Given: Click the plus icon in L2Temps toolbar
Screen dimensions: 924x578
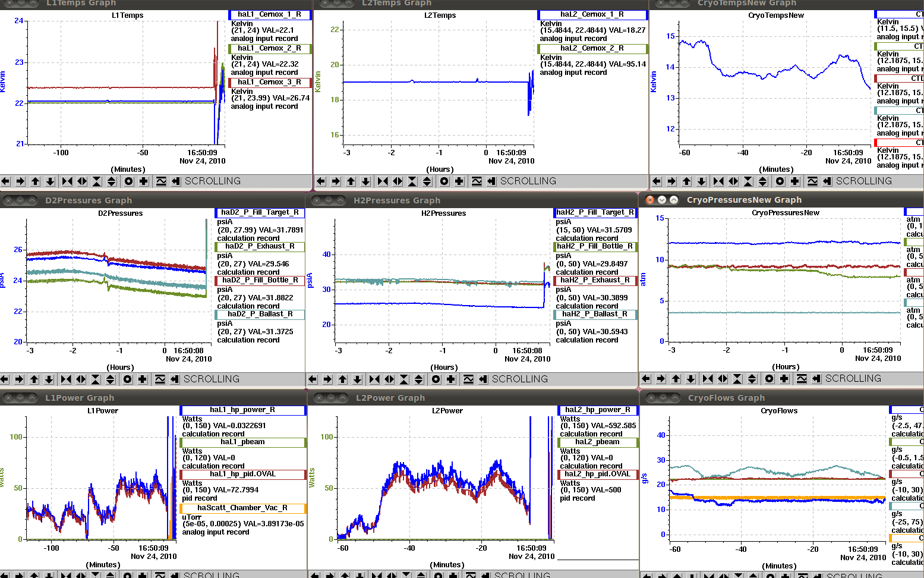Looking at the screenshot, I should click(459, 181).
